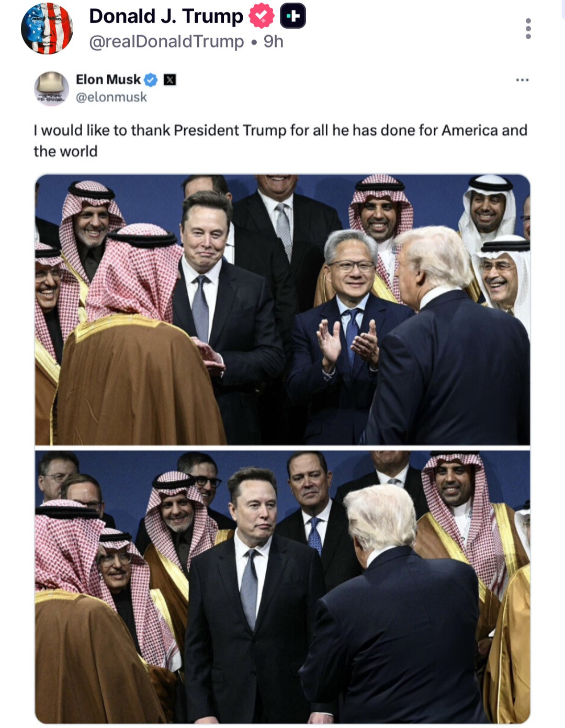The image size is (565, 728).
Task: Click the 9h timestamp
Action: [273, 41]
